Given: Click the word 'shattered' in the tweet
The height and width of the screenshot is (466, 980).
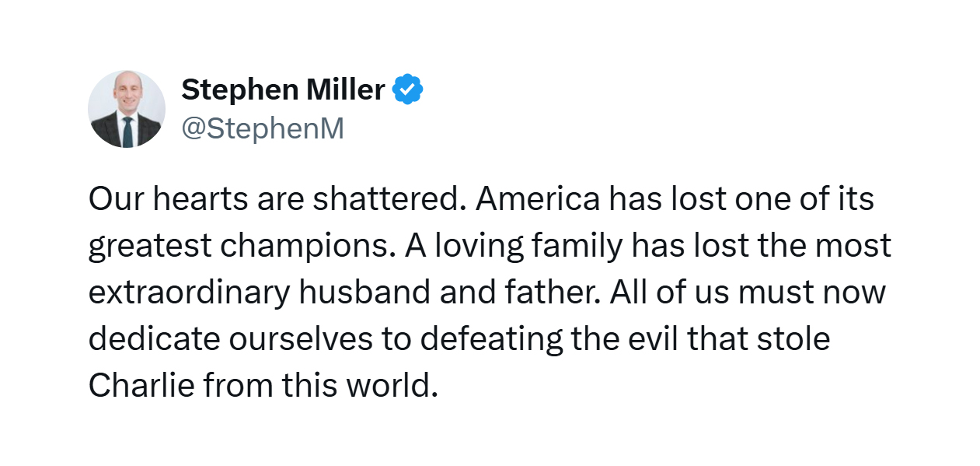Looking at the screenshot, I should pyautogui.click(x=385, y=199).
